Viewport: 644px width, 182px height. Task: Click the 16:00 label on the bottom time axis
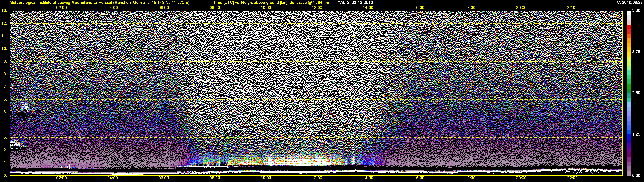(x=419, y=178)
